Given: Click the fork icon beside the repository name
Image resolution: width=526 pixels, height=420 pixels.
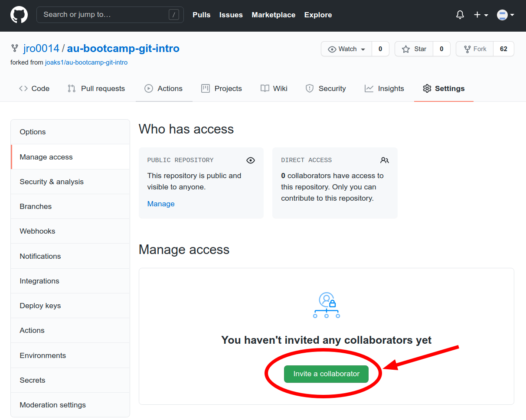Looking at the screenshot, I should point(15,49).
